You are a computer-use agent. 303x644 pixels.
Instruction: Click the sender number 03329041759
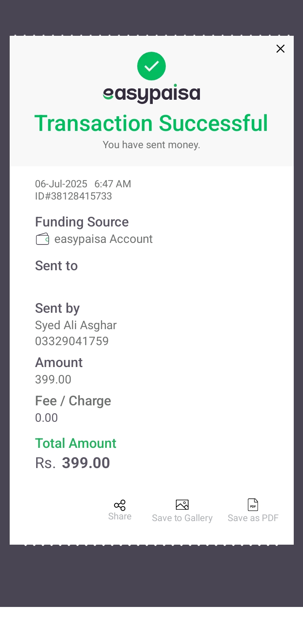(72, 341)
